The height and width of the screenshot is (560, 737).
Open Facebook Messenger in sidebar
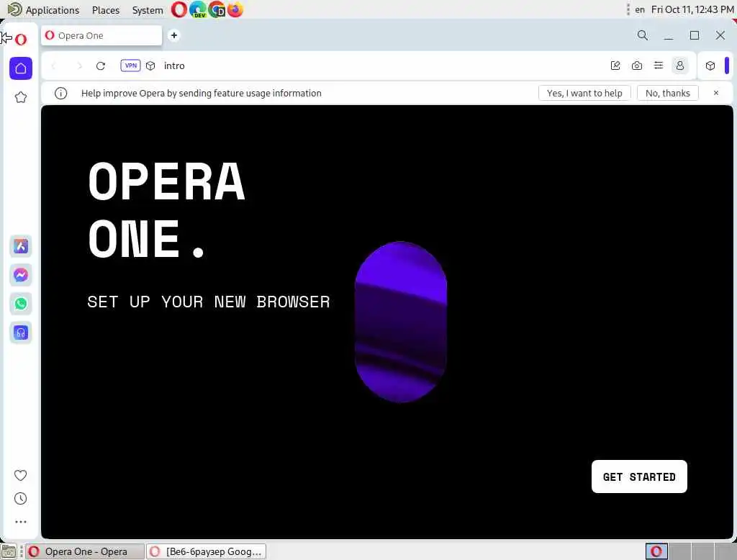21,274
